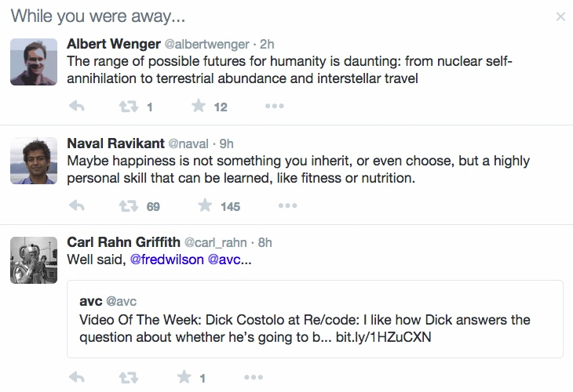
Task: Open Naval Ravikant's profile picture
Action: (x=34, y=161)
